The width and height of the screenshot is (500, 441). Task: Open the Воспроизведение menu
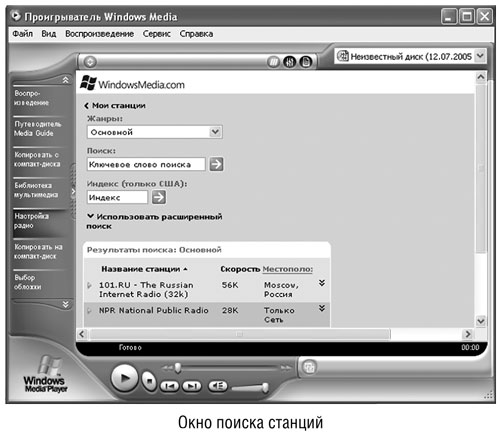[99, 34]
